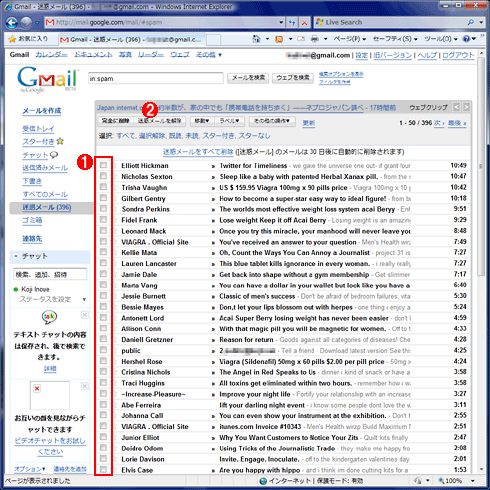Viewport: 490px width, 490px height.
Task: Click the Gmail search field containing in:spam
Action: (x=156, y=78)
